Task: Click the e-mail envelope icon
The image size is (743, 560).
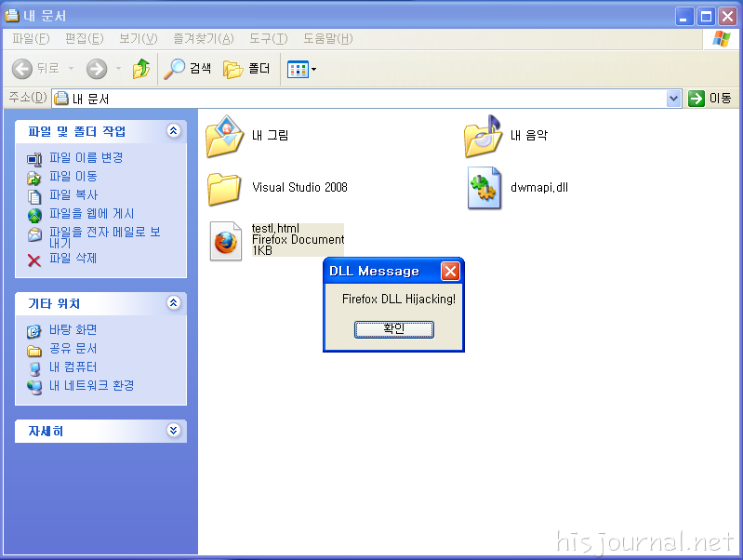Action: click(34, 234)
